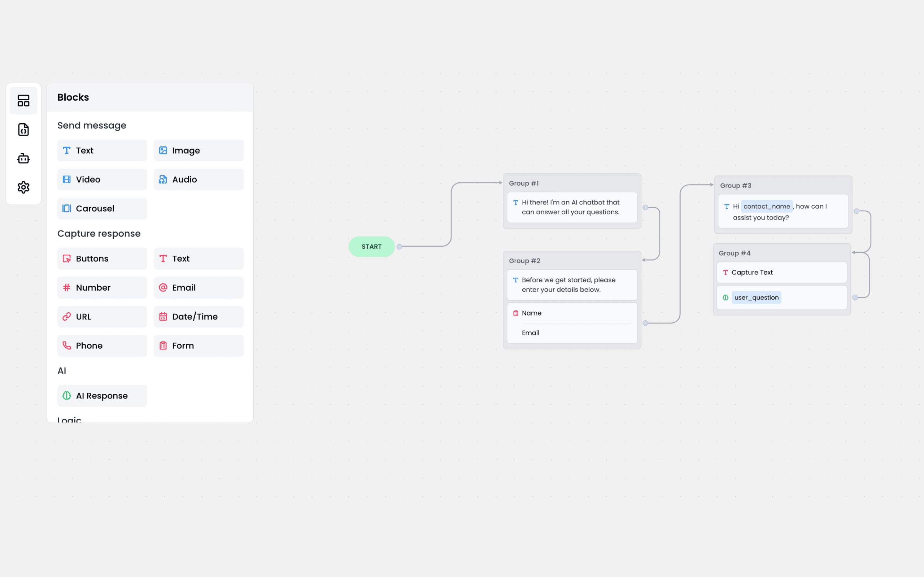This screenshot has height=577, width=924.
Task: Select the Send message Text block
Action: (102, 150)
